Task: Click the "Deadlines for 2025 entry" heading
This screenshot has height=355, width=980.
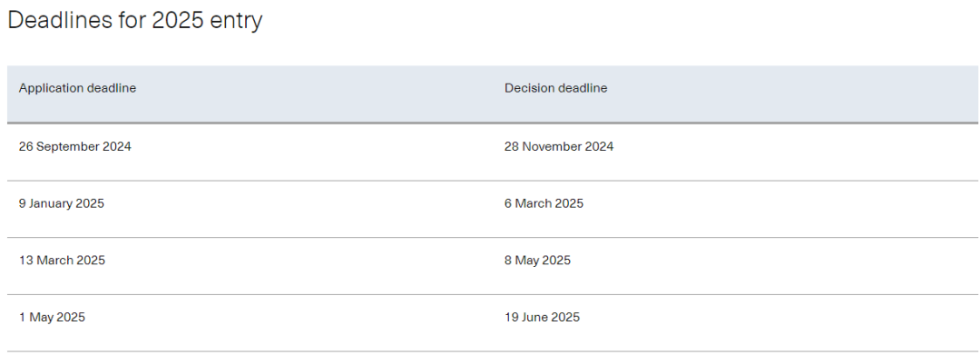Action: (135, 21)
